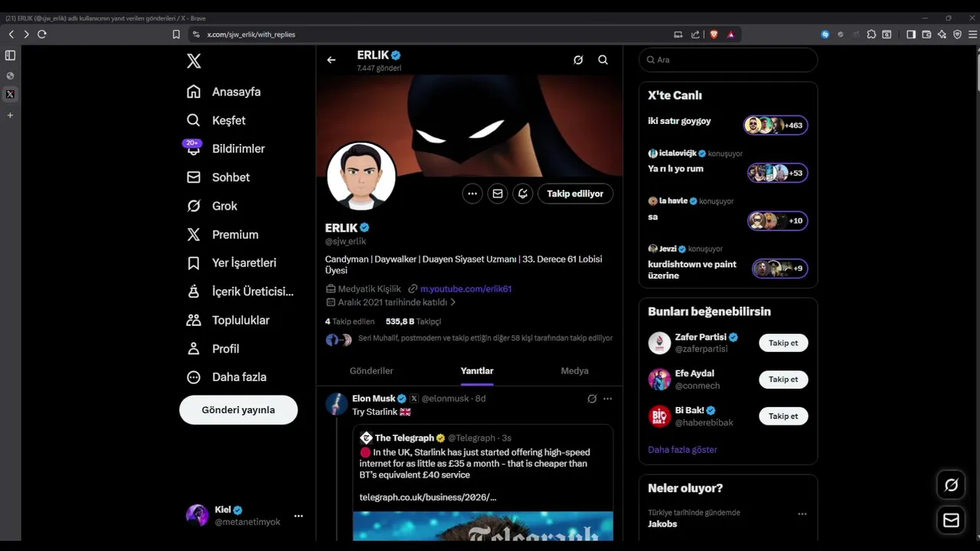Click the Brave Rewards triangle icon
980x551 pixels.
(x=730, y=34)
